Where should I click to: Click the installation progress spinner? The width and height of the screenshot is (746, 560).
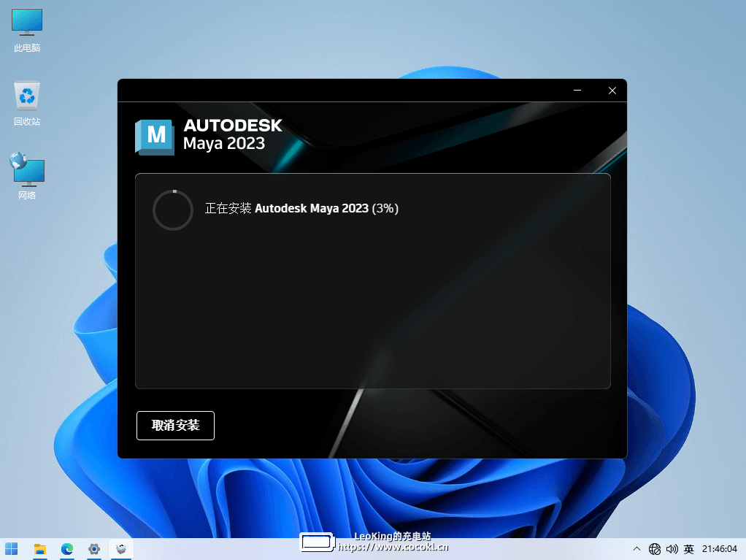tap(173, 210)
